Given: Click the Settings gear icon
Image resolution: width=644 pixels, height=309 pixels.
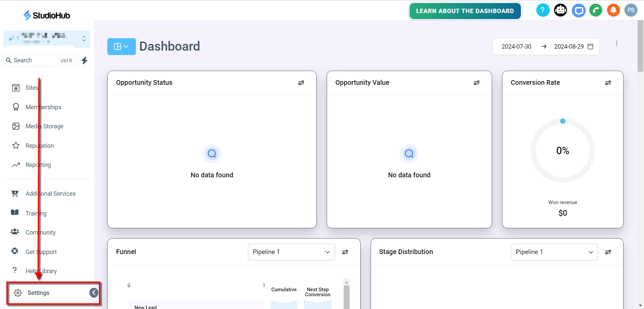Looking at the screenshot, I should click(x=18, y=293).
